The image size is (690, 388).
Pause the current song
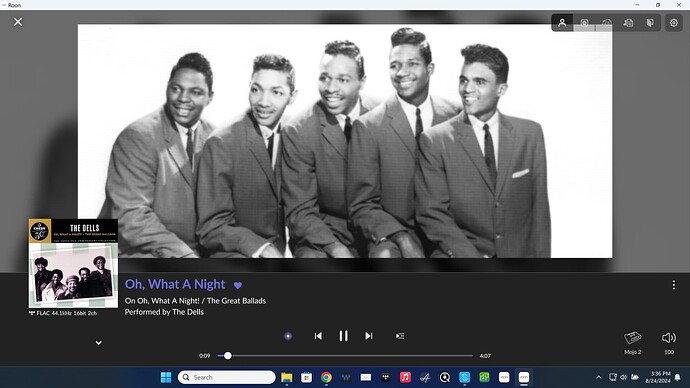pos(343,336)
